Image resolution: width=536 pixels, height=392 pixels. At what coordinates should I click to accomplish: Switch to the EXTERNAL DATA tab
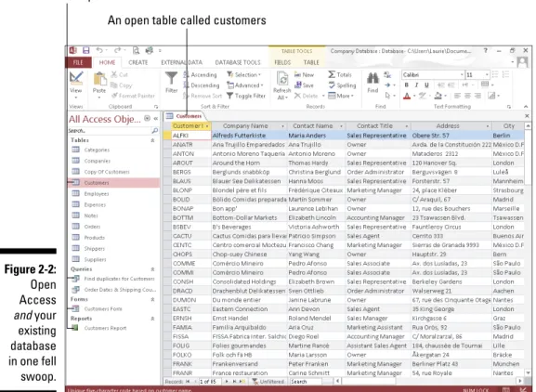tap(181, 62)
